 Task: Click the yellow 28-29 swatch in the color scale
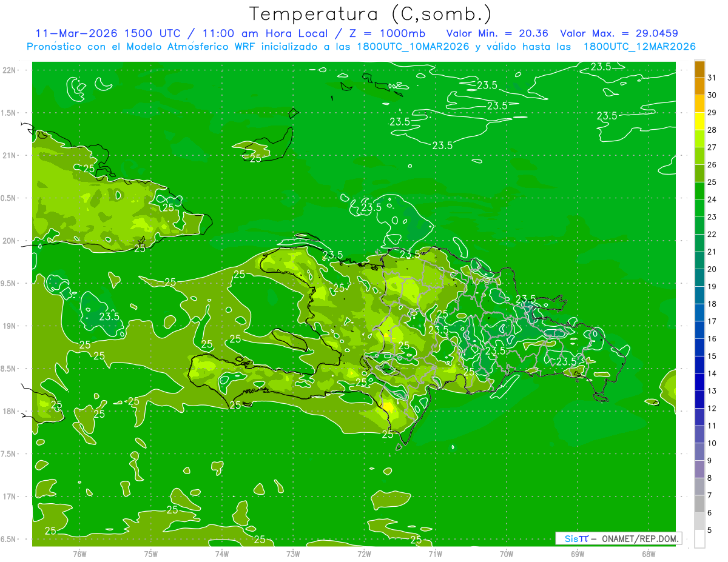pyautogui.click(x=699, y=121)
